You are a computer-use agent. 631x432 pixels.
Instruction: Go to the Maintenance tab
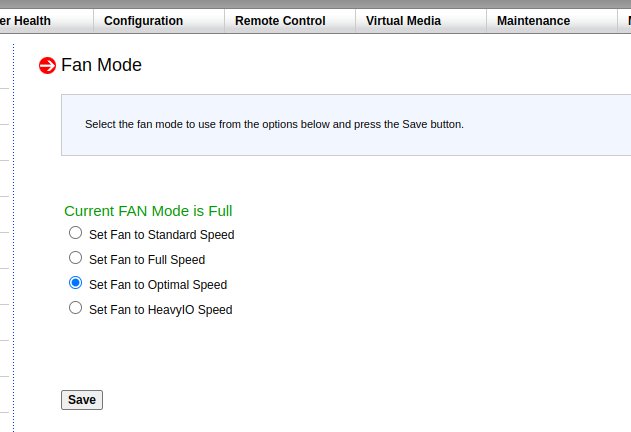[x=533, y=21]
